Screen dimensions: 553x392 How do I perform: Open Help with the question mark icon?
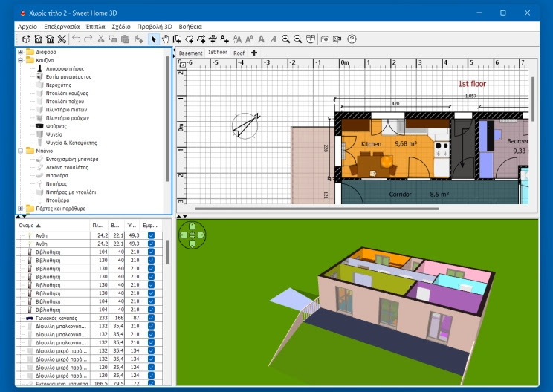tap(352, 39)
